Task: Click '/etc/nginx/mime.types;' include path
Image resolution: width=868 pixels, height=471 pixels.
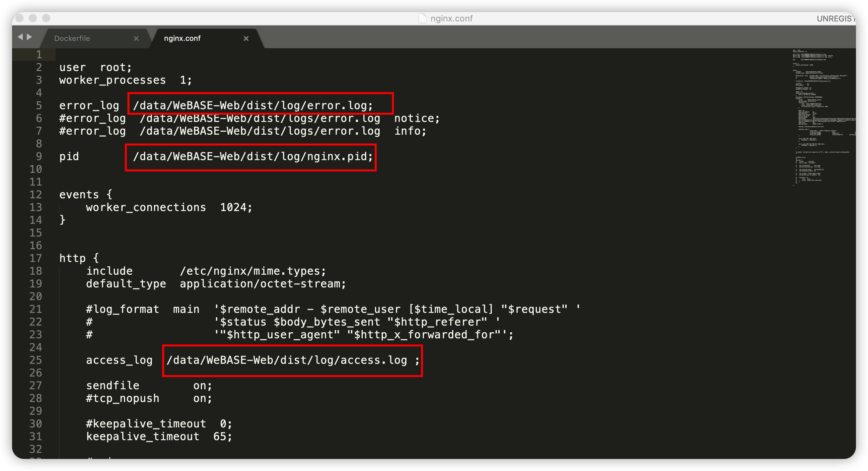Action: [253, 271]
